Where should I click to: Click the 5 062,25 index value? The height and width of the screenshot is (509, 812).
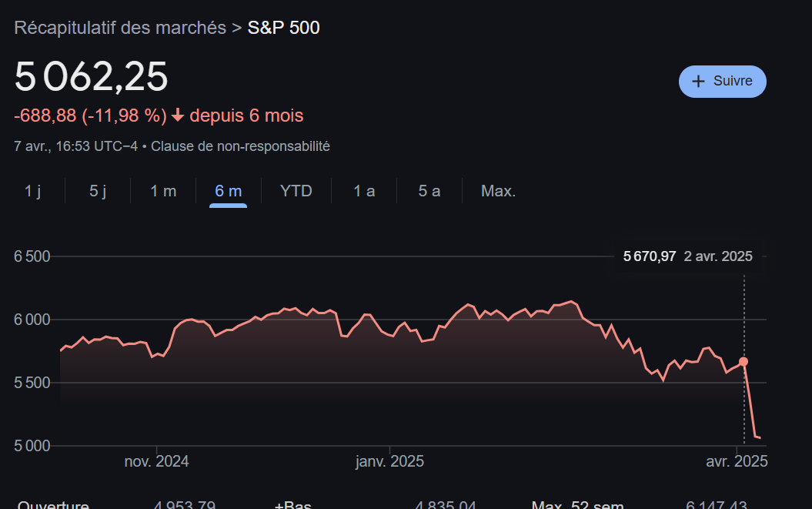tap(91, 76)
